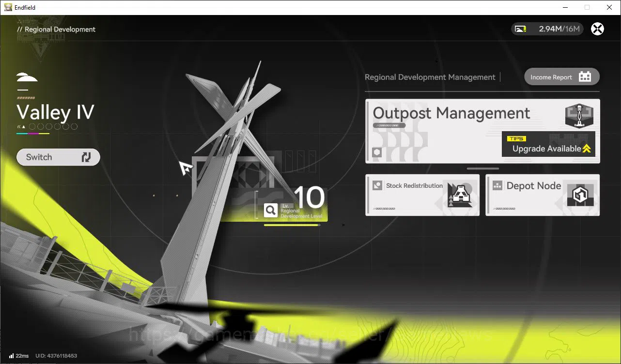621x364 pixels.
Task: Click the Depot Node cube icon
Action: coord(580,196)
